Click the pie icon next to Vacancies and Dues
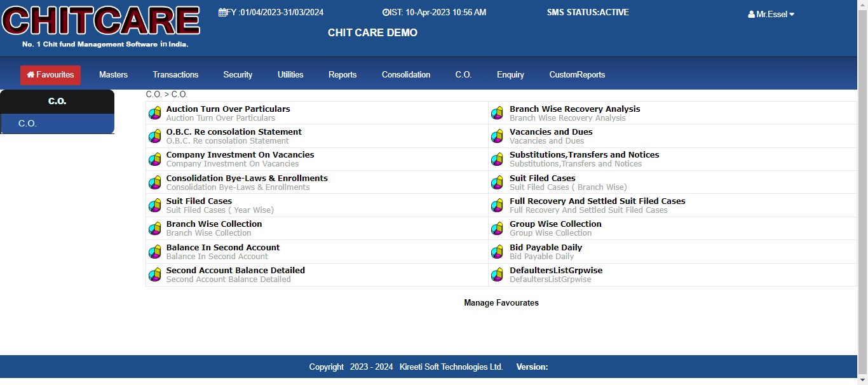868x385 pixels. pyautogui.click(x=497, y=136)
